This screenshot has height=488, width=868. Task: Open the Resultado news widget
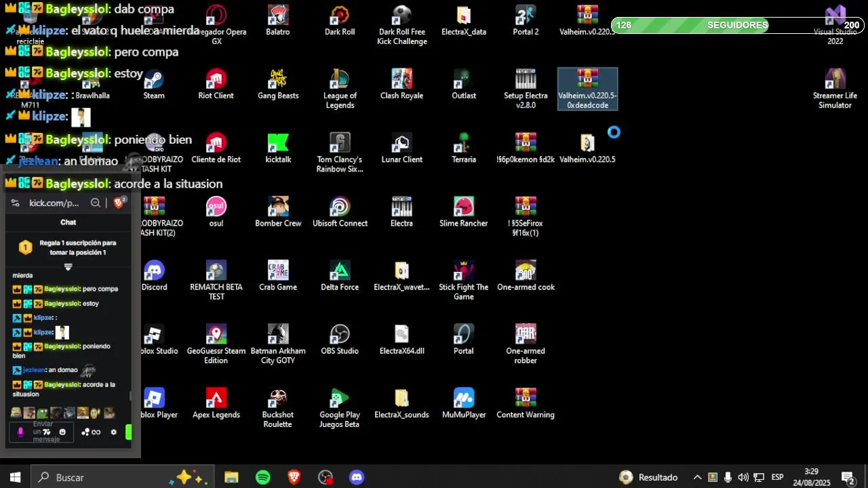[x=648, y=477]
